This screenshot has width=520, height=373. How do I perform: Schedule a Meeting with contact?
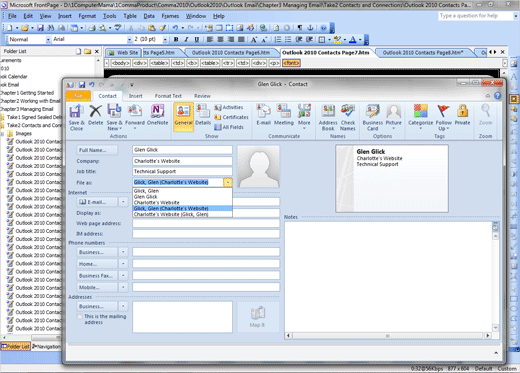(284, 115)
